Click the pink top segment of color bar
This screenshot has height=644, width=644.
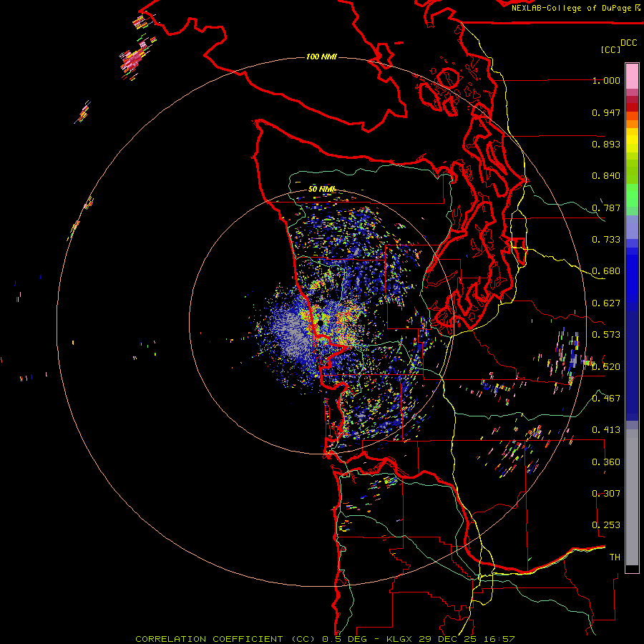click(632, 76)
